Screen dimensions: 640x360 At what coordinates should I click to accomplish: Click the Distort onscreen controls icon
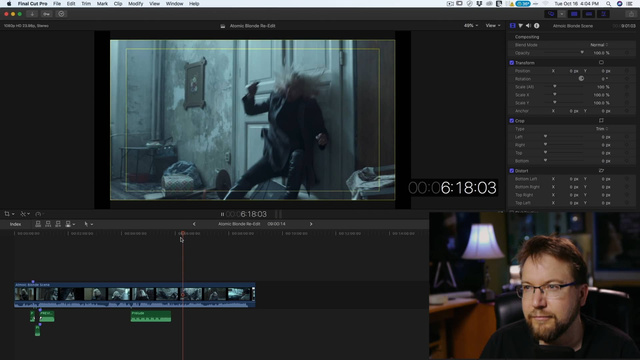point(601,171)
